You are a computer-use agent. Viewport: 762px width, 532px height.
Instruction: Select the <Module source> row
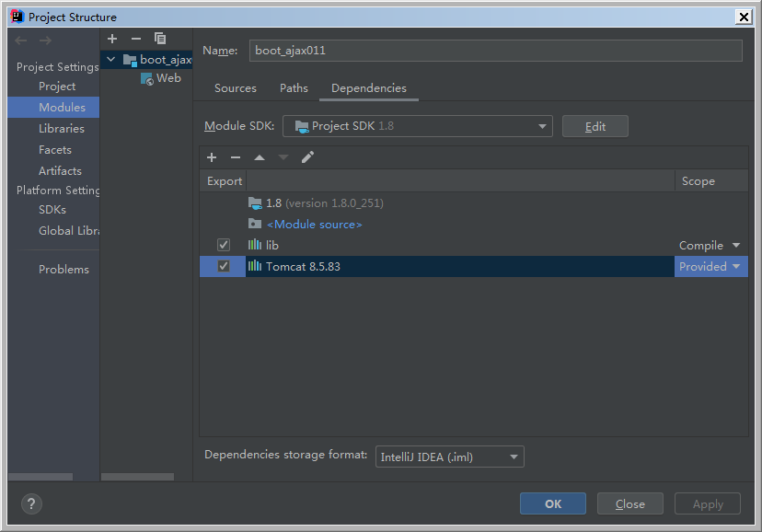click(473, 224)
